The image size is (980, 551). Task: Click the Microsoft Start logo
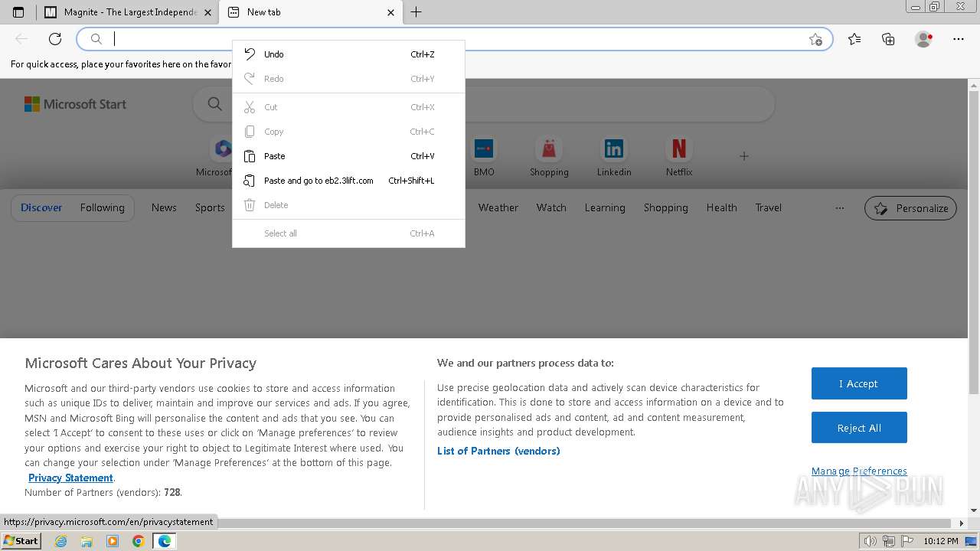point(75,104)
